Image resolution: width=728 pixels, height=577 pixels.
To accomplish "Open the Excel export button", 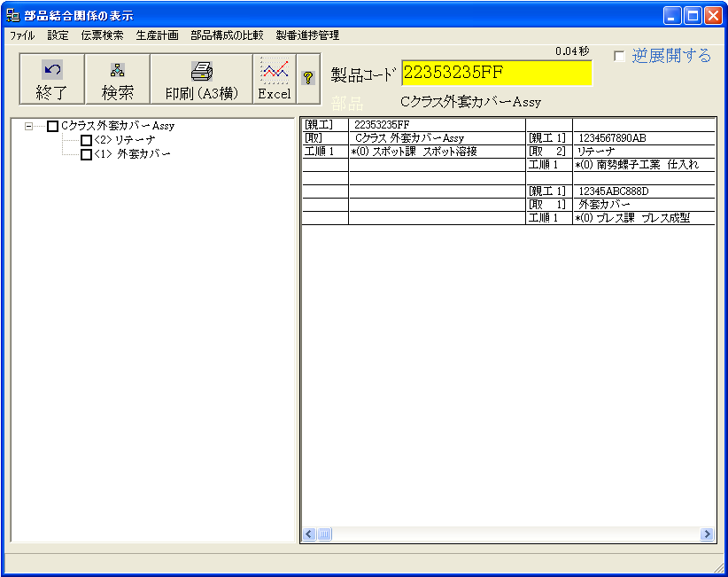I will point(275,79).
